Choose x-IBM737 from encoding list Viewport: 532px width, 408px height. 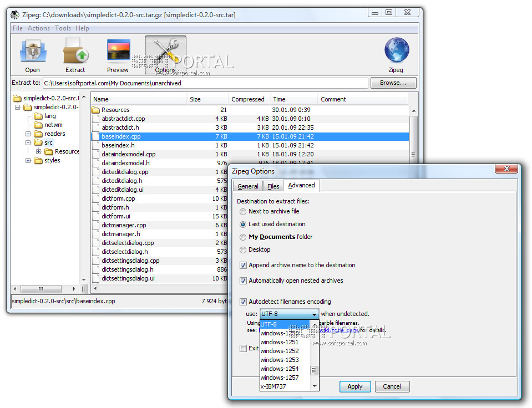click(x=285, y=386)
